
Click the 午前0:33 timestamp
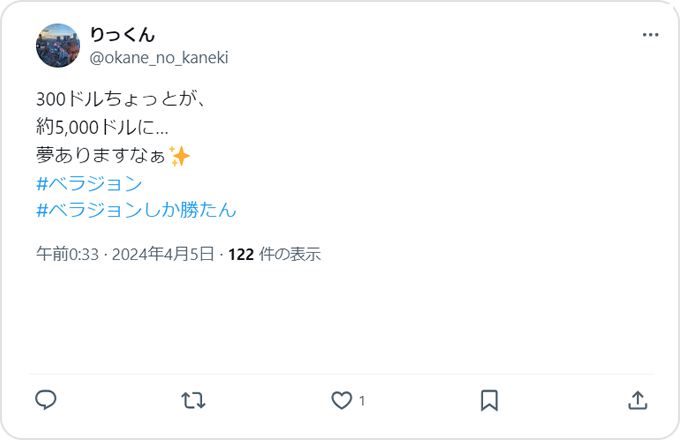click(x=67, y=254)
